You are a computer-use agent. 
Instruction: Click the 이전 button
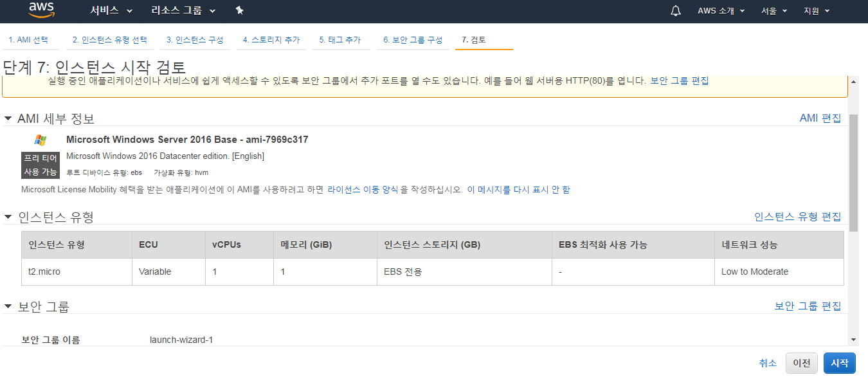[x=802, y=363]
